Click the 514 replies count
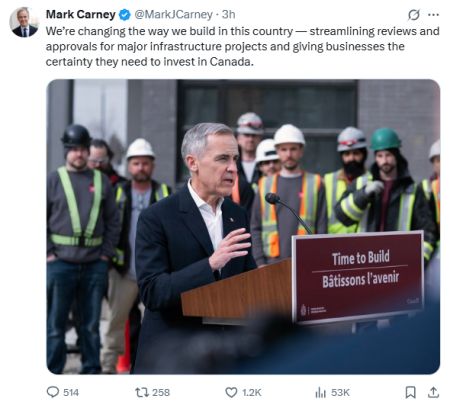 coord(71,393)
